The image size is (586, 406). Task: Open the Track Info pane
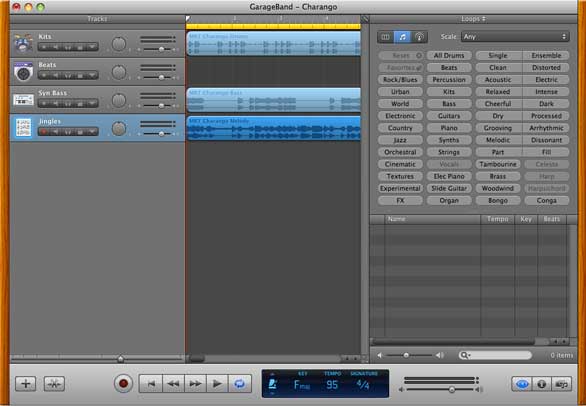point(542,384)
